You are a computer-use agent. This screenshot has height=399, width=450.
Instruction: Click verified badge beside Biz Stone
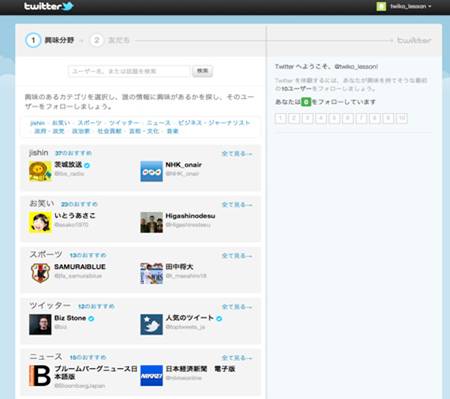(x=91, y=318)
